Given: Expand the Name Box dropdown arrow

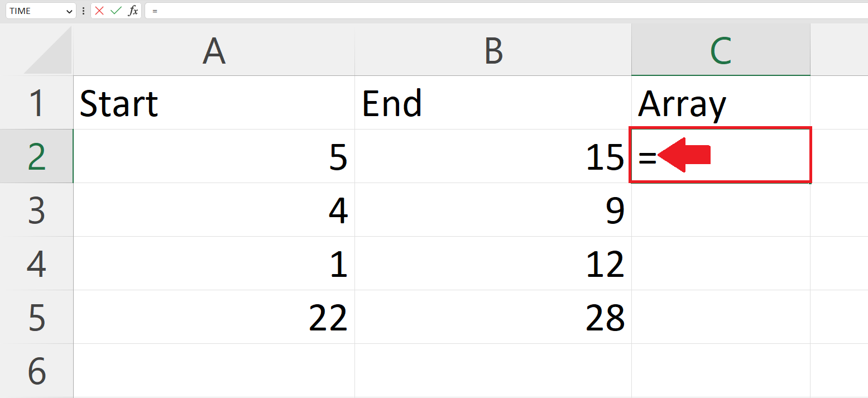Looking at the screenshot, I should click(69, 11).
